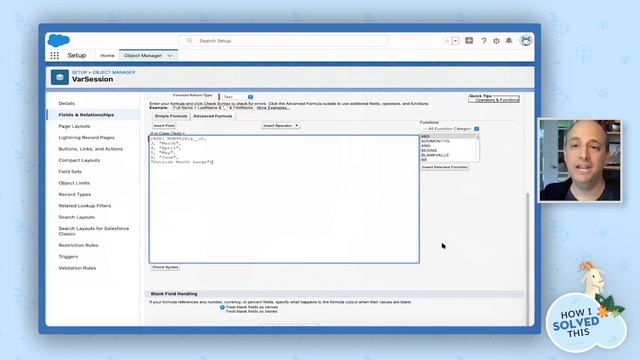Click the Check Syntax button
This screenshot has width=640, height=360.
(x=165, y=267)
